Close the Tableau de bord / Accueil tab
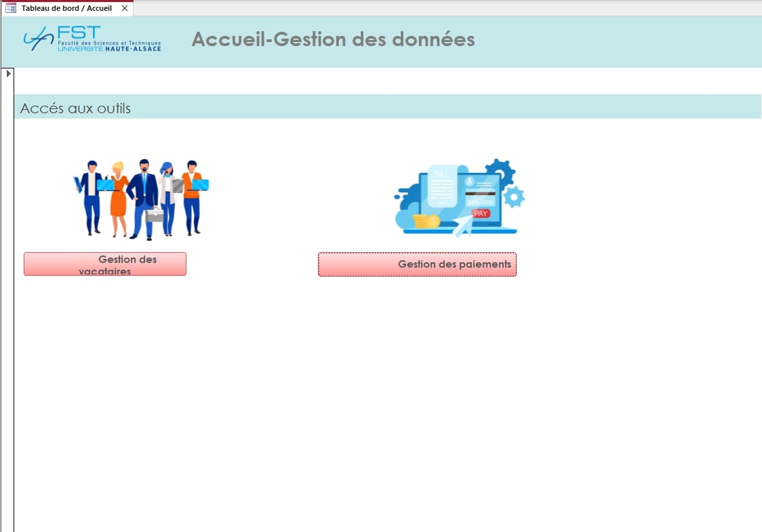Viewport: 762px width, 532px height. pos(125,8)
